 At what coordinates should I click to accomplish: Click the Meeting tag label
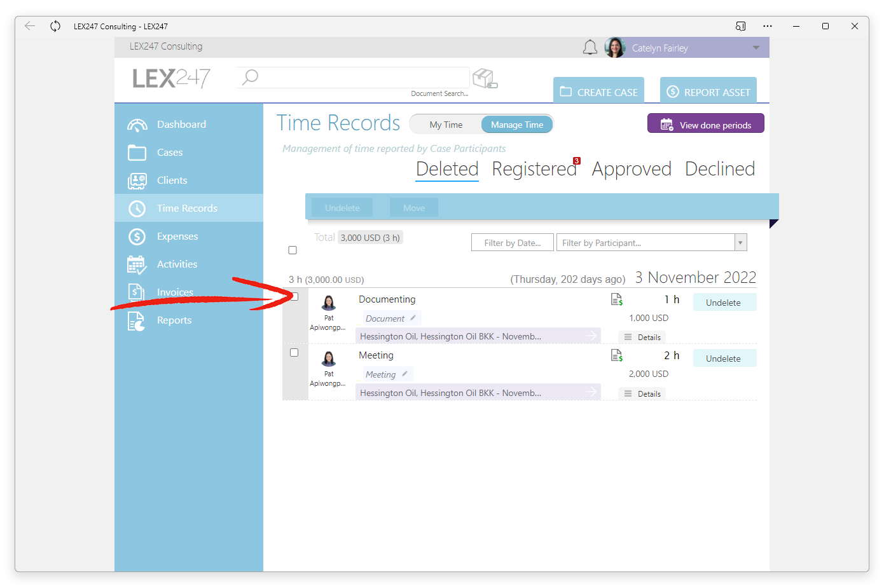point(380,374)
